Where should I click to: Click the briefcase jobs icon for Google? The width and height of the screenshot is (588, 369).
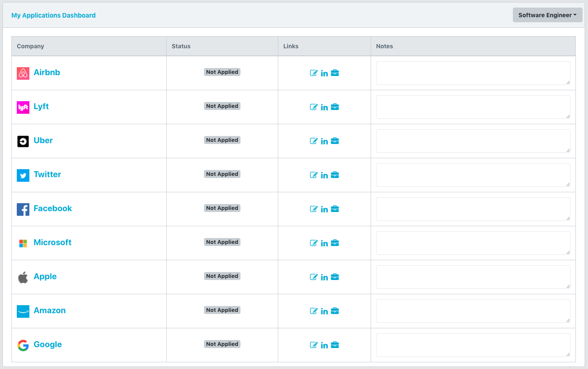pyautogui.click(x=335, y=345)
